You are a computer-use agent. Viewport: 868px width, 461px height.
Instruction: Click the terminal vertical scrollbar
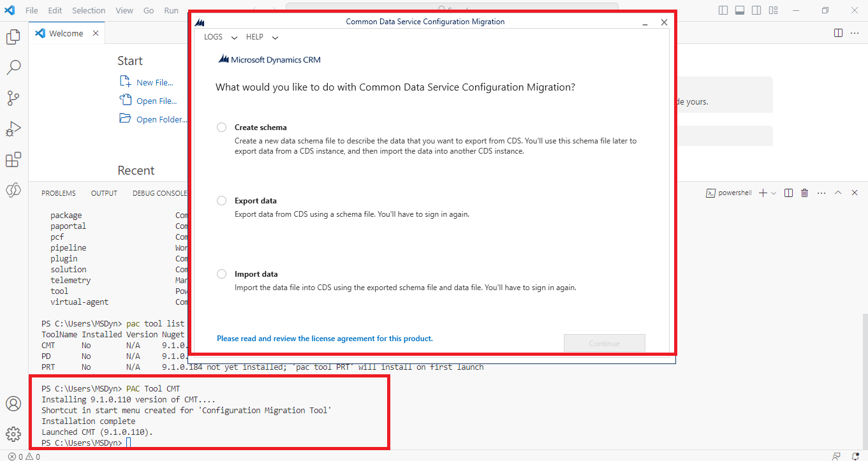tap(864, 344)
